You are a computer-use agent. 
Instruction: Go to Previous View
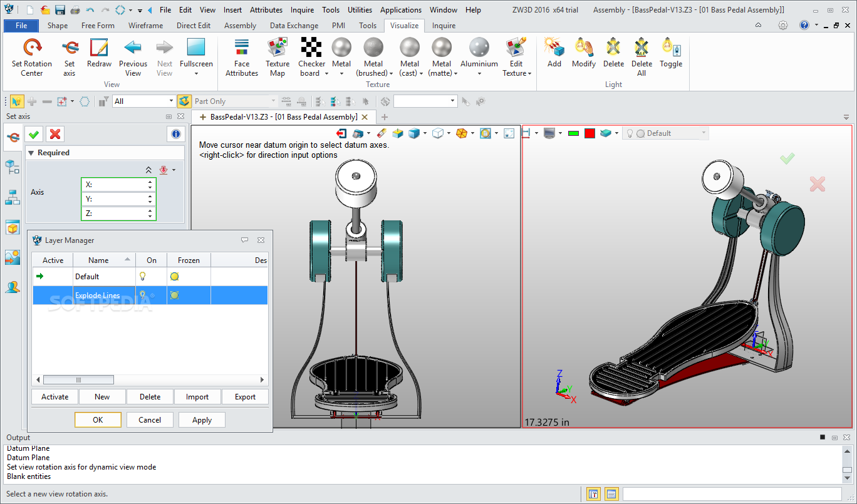(133, 58)
